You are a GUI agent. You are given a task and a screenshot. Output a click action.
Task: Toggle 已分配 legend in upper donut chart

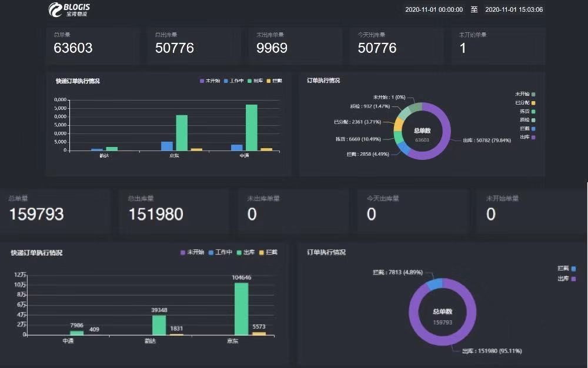click(x=525, y=103)
